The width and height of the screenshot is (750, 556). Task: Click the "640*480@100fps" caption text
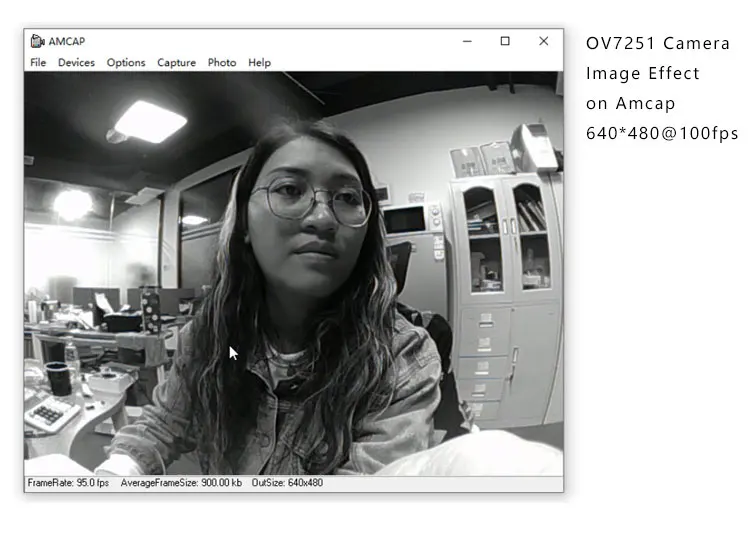click(662, 134)
